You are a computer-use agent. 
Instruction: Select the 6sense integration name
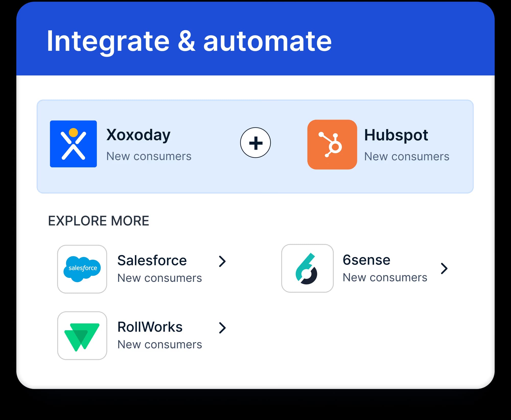click(x=366, y=260)
